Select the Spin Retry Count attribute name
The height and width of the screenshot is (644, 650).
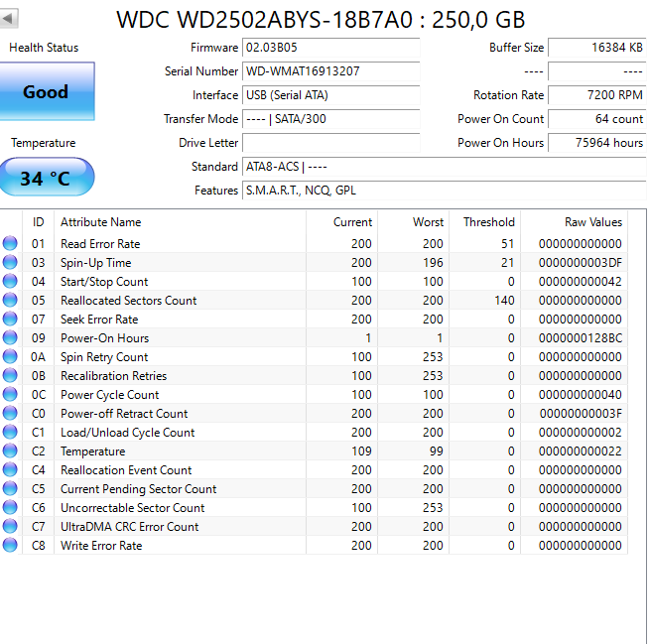click(x=104, y=357)
